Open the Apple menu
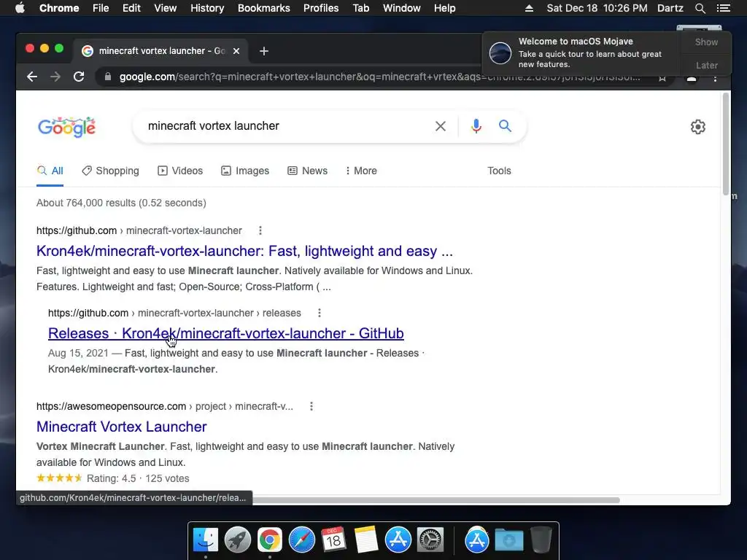This screenshot has height=560, width=747. [20, 8]
